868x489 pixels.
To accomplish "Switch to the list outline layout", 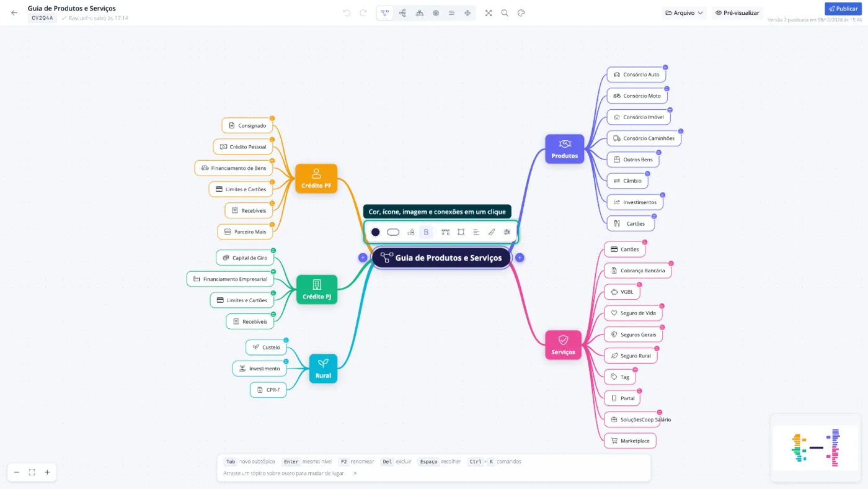I will [x=452, y=12].
